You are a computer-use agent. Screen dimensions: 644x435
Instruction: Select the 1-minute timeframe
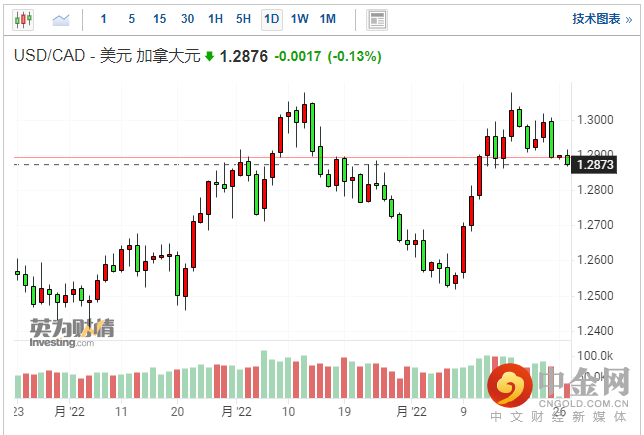pyautogui.click(x=105, y=19)
